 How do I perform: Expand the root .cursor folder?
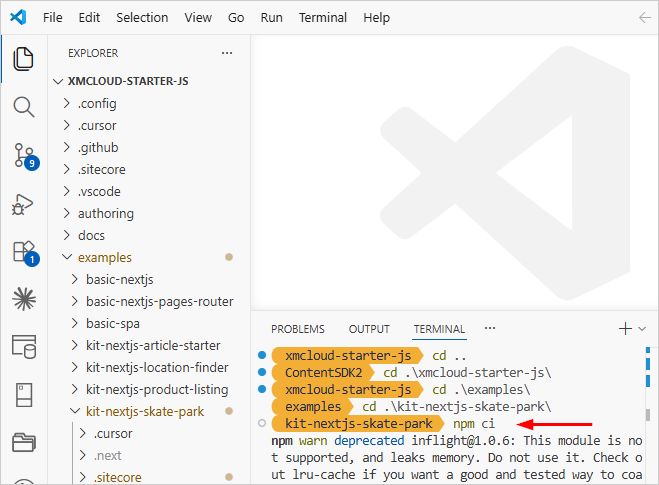[149, 125]
